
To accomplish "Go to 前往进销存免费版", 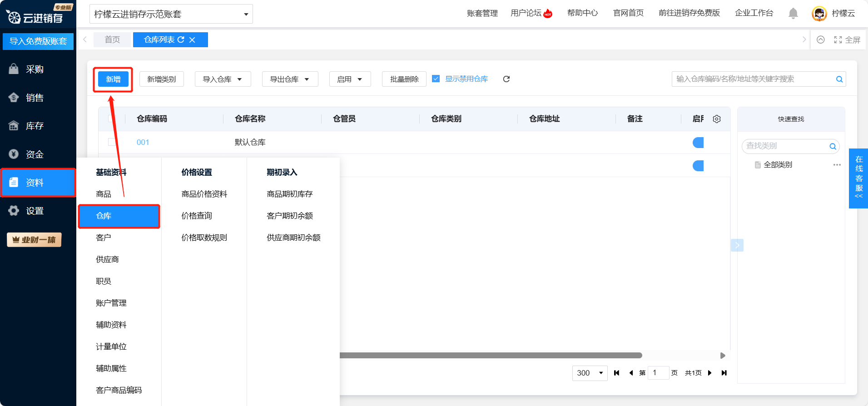I will [689, 13].
